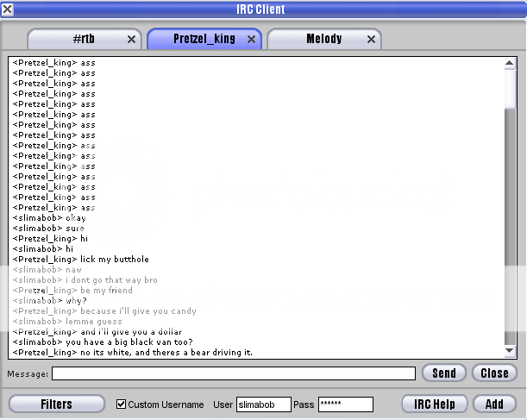Close the Pretzel_king chat tab
This screenshot has width=527, height=420.
[252, 40]
